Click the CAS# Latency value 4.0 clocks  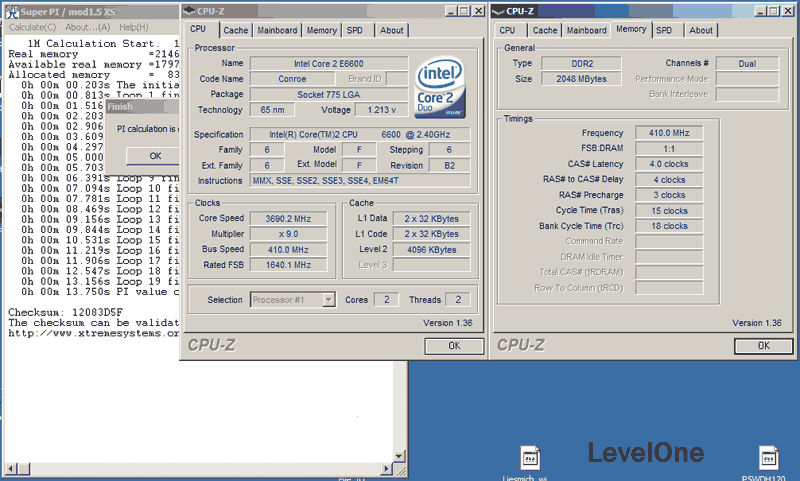[669, 164]
